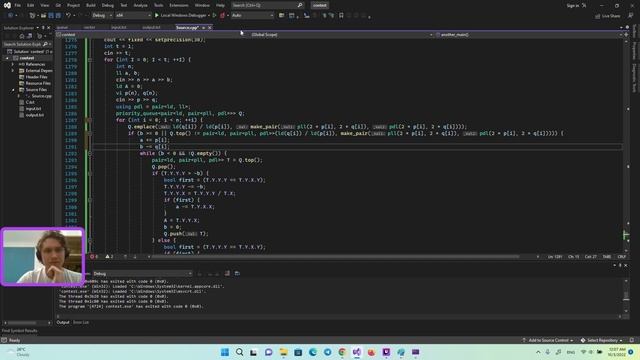Viewport: 640px width, 360px height.
Task: Open taskbar Search
Action: click(x=240, y=352)
